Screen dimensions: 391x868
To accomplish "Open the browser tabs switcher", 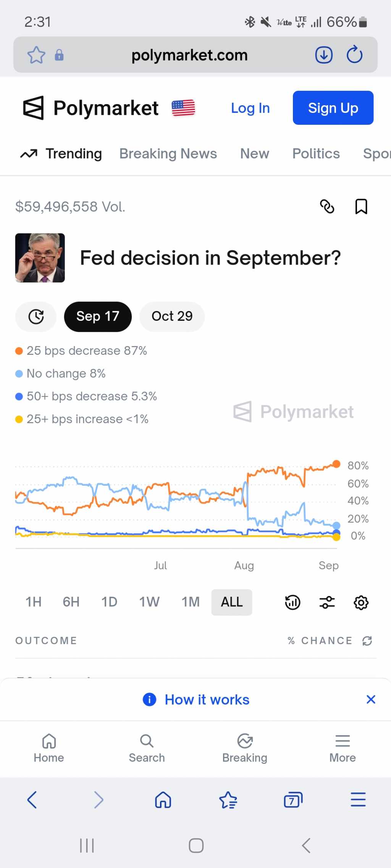I will [293, 800].
